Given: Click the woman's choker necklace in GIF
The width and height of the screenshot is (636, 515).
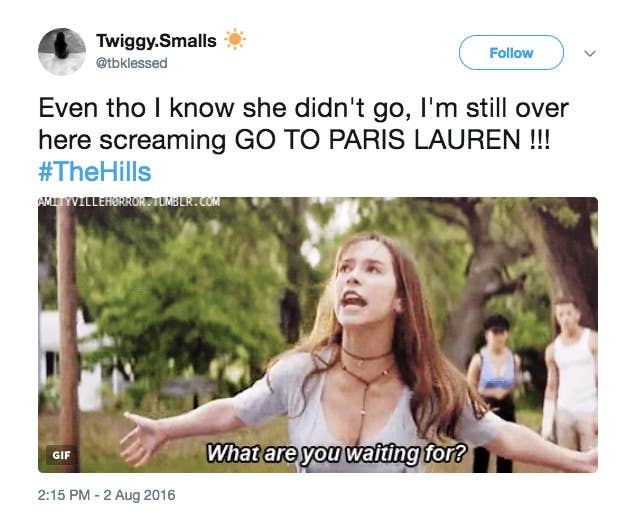Looking at the screenshot, I should [366, 356].
